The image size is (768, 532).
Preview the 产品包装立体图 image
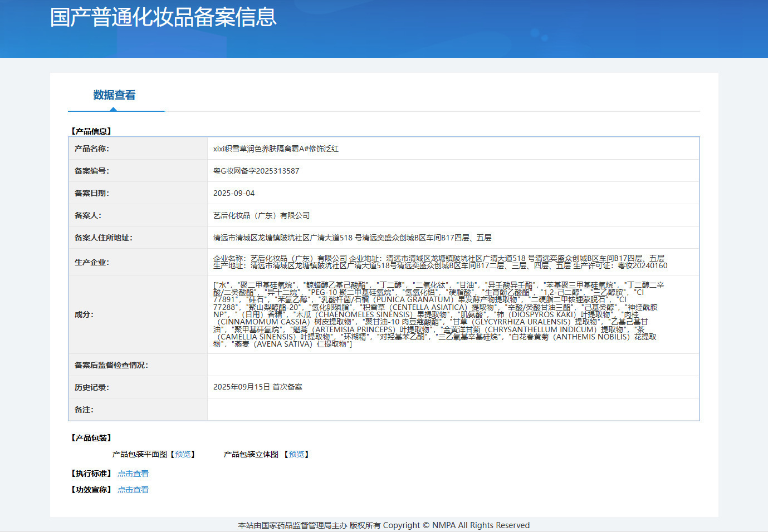click(296, 455)
